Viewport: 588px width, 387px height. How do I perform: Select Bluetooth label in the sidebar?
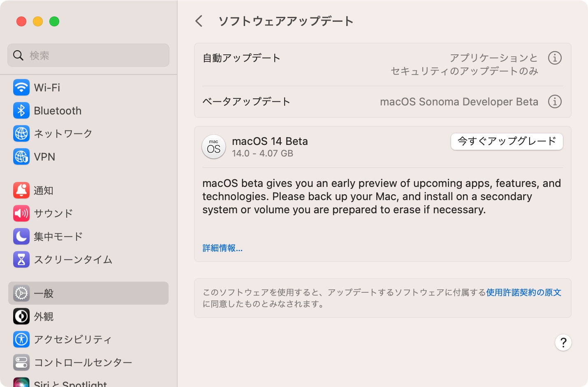coord(58,110)
